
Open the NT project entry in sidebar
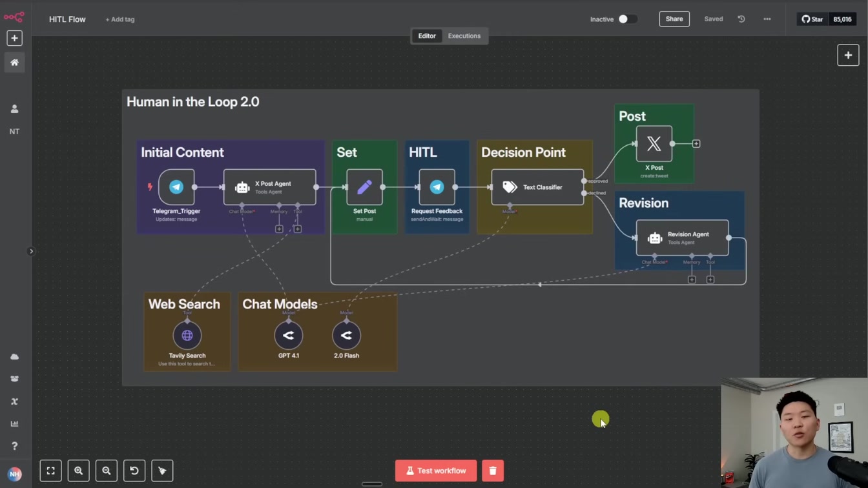tap(14, 132)
